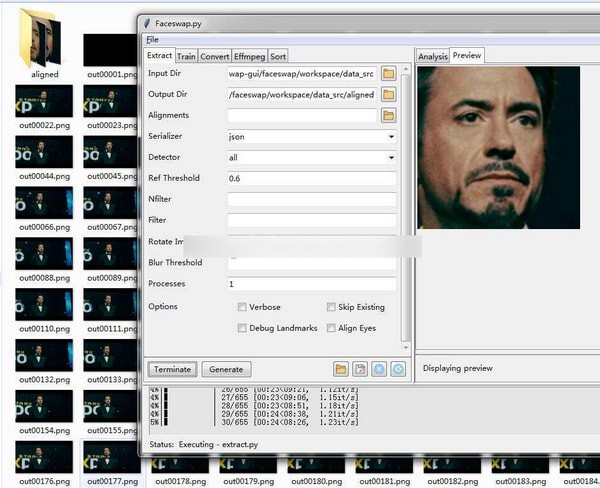Check the Debug Landmarks option
The image size is (600, 488).
coord(242,328)
